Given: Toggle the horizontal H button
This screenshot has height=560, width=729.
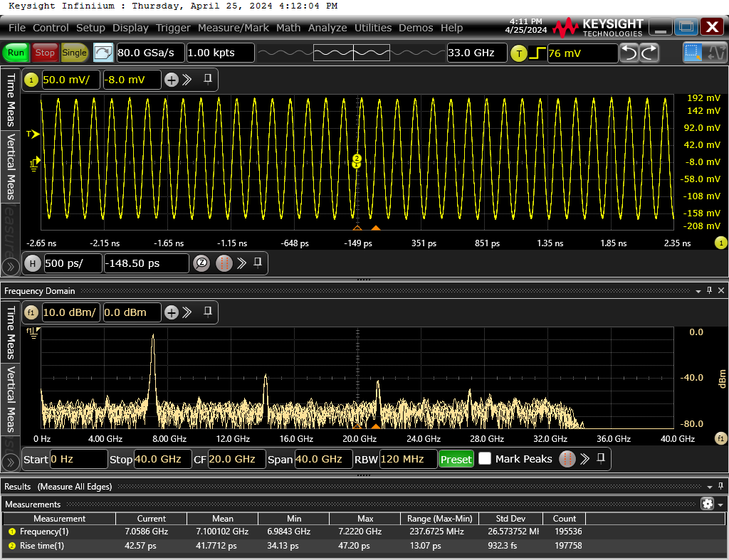Looking at the screenshot, I should click(x=32, y=263).
